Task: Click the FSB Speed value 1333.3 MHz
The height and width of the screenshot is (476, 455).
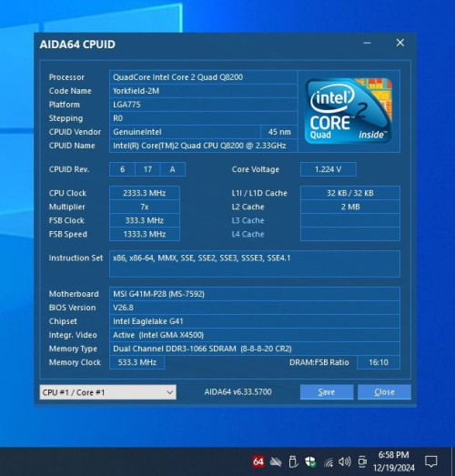Action: tap(145, 234)
